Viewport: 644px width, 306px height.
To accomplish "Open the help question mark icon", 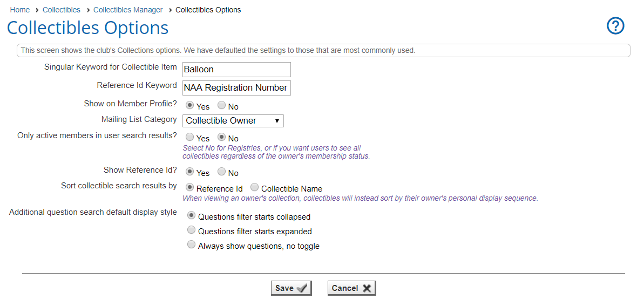I will pyautogui.click(x=615, y=26).
